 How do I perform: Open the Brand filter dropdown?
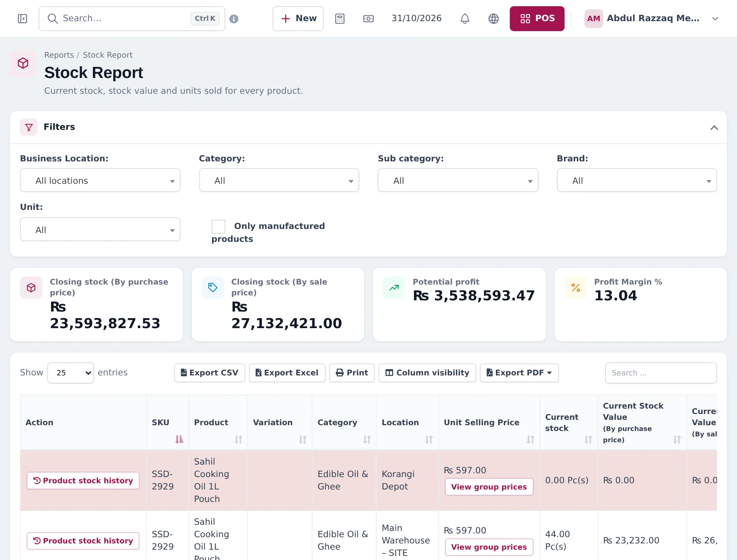tap(637, 180)
